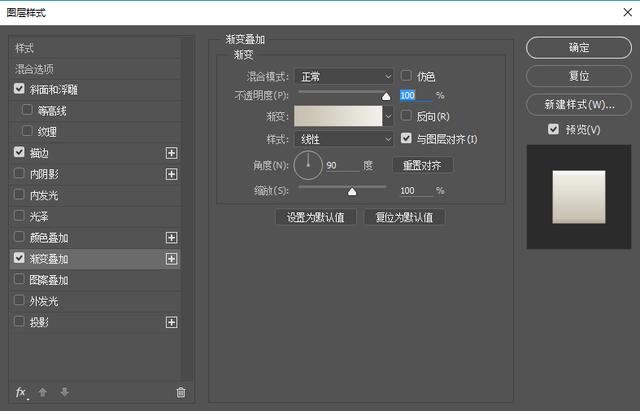Screen dimensions: 640x411
Task: Click the effects list scrollbar
Action: [187, 209]
